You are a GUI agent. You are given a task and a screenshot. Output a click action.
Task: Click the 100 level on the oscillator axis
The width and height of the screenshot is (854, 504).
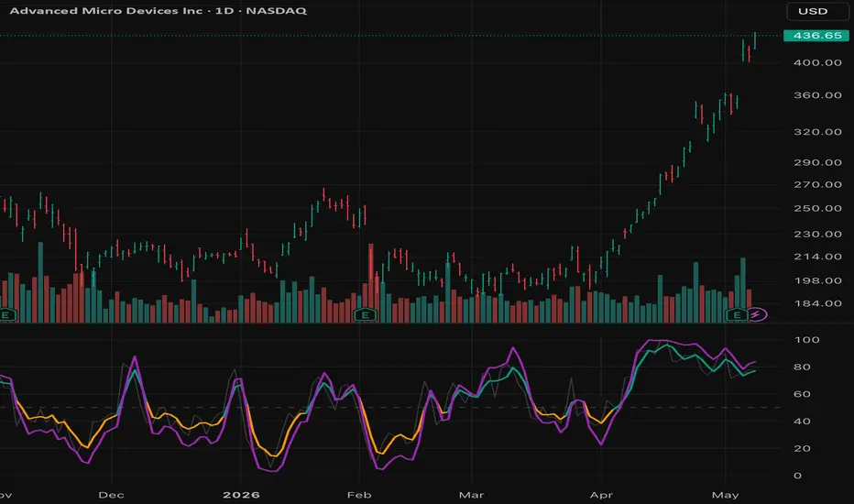[806, 339]
